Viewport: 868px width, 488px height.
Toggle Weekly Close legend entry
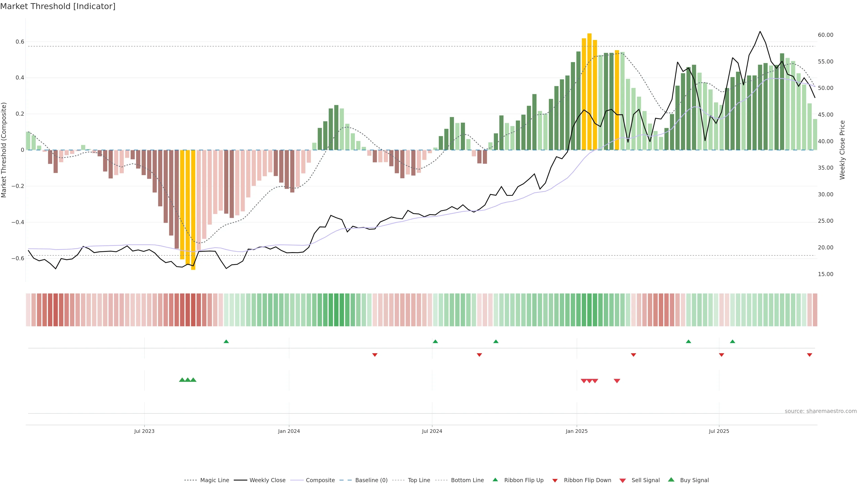(267, 480)
